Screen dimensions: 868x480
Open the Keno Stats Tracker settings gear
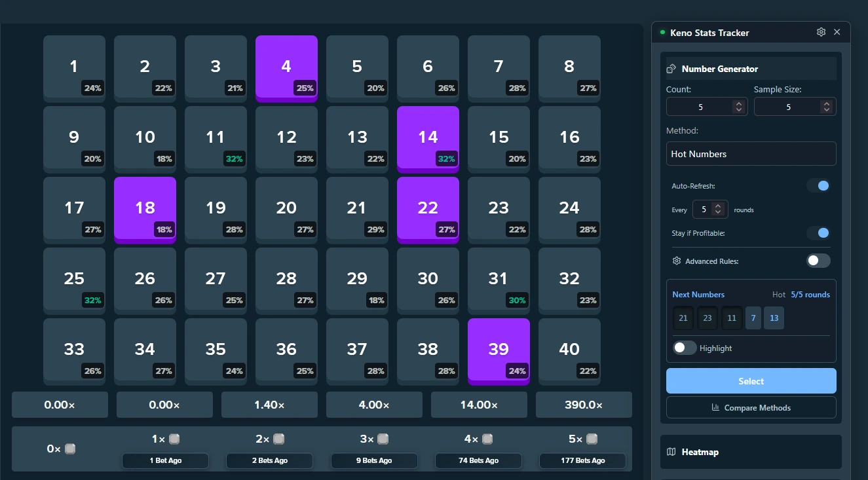point(821,31)
